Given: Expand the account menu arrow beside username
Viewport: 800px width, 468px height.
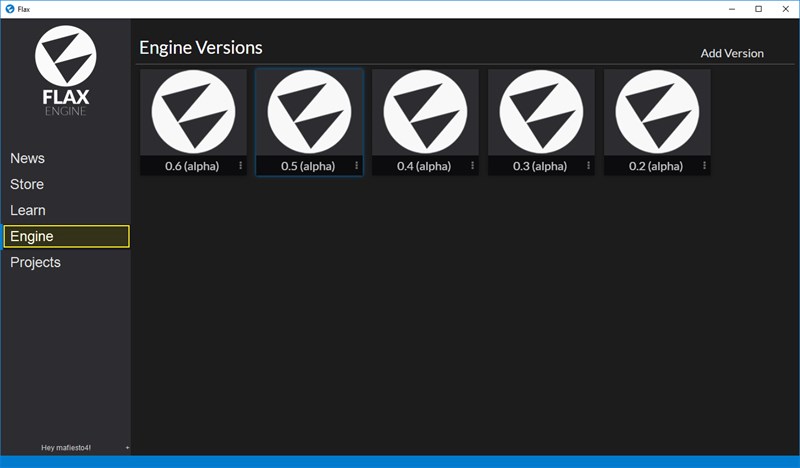Looking at the screenshot, I should pyautogui.click(x=127, y=448).
